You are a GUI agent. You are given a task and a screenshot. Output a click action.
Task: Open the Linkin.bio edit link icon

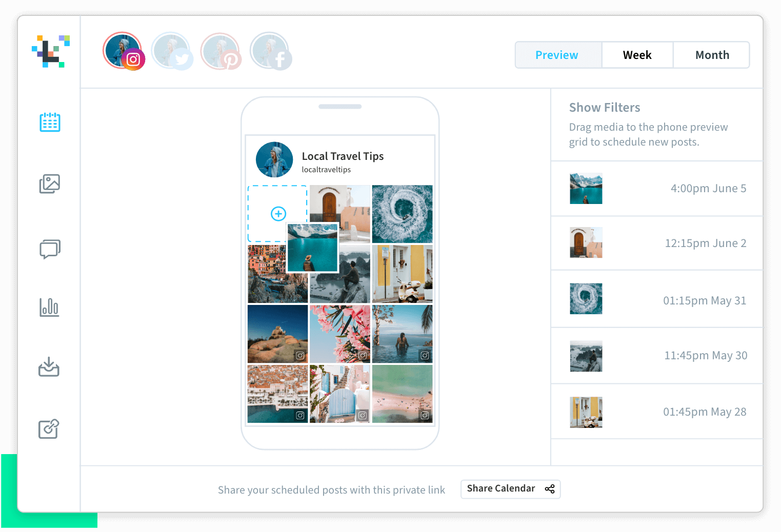49,428
